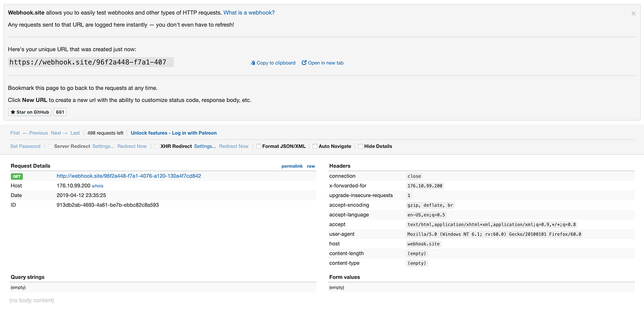Click the upgrade-insecure-requests value '1'
The image size is (644, 322).
(409, 195)
